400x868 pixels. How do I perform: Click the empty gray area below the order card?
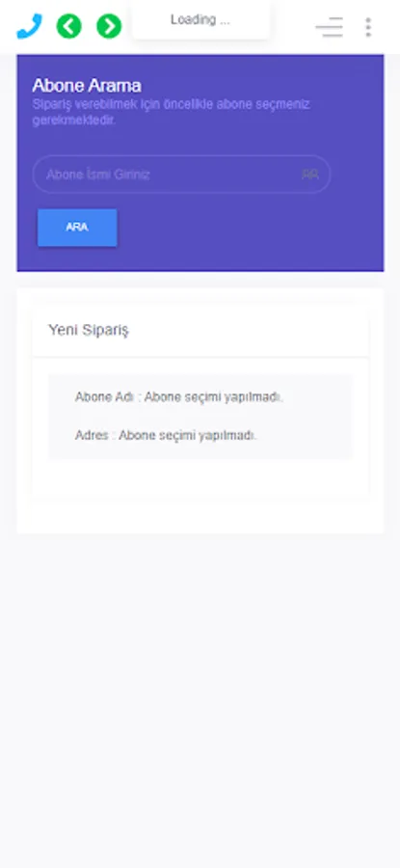pyautogui.click(x=200, y=697)
